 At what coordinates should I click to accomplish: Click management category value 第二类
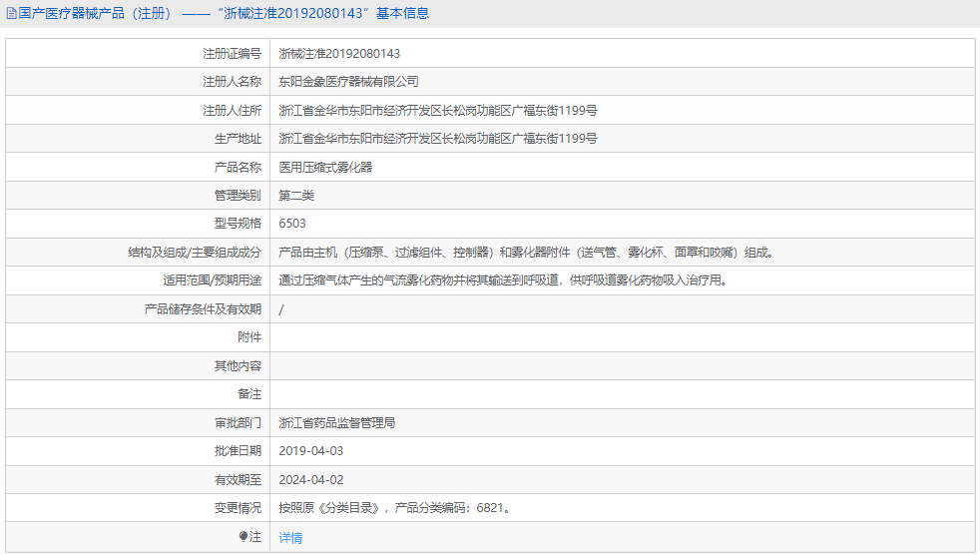tap(296, 196)
